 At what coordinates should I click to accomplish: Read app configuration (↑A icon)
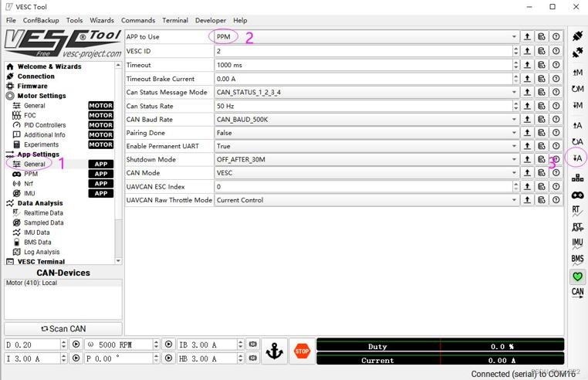tap(577, 125)
